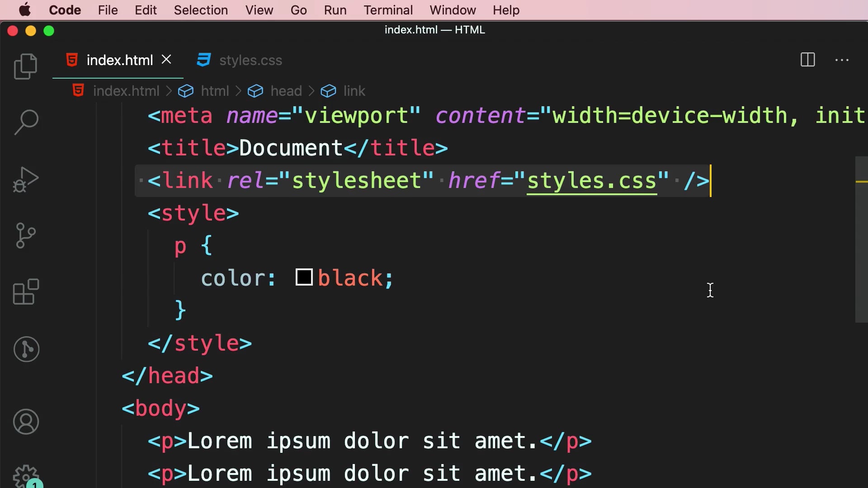
Task: Open the Manage gear icon
Action: [x=26, y=476]
